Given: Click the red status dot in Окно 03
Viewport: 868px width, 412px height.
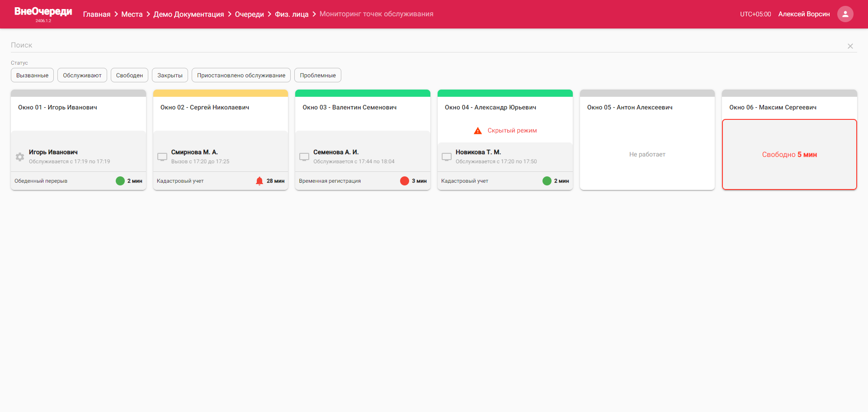Looking at the screenshot, I should click(x=405, y=181).
